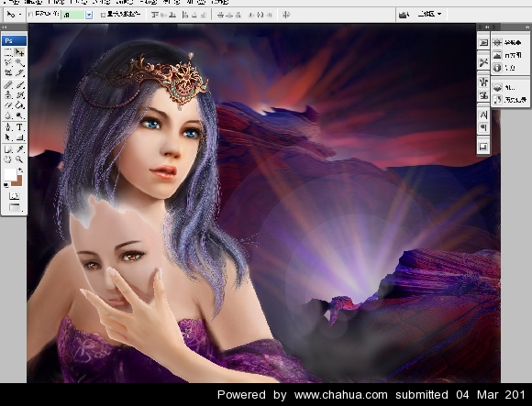
Task: Click Distribute Horizontal Centers icon
Action: 260,15
